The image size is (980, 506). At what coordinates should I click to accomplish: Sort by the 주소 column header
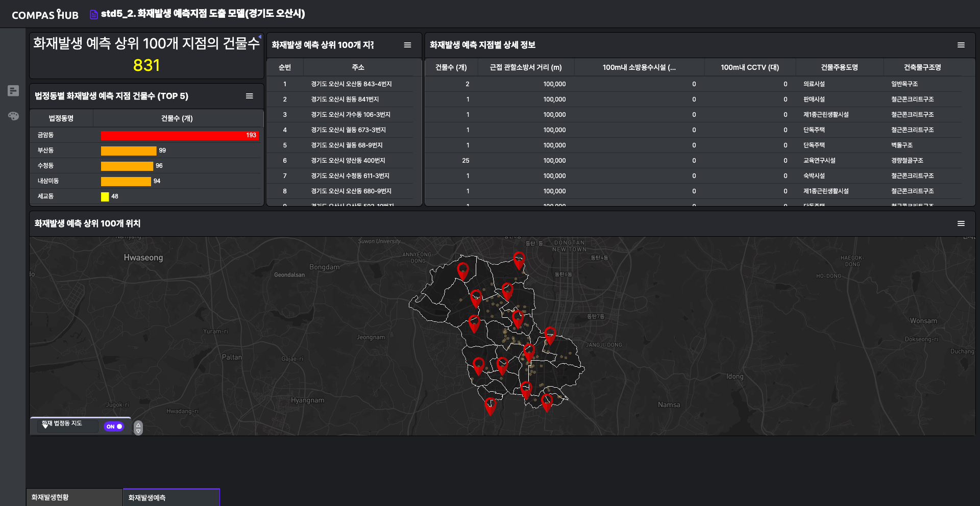358,67
